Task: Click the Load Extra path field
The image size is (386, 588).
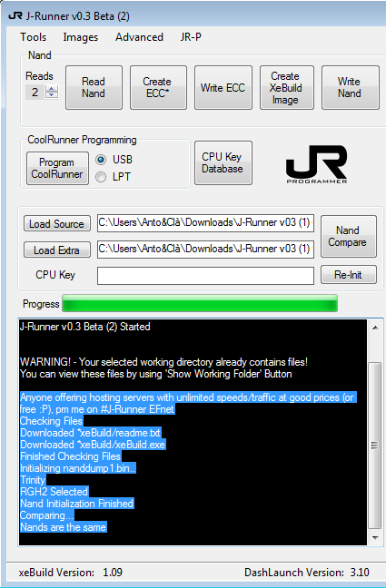Action: (x=205, y=249)
